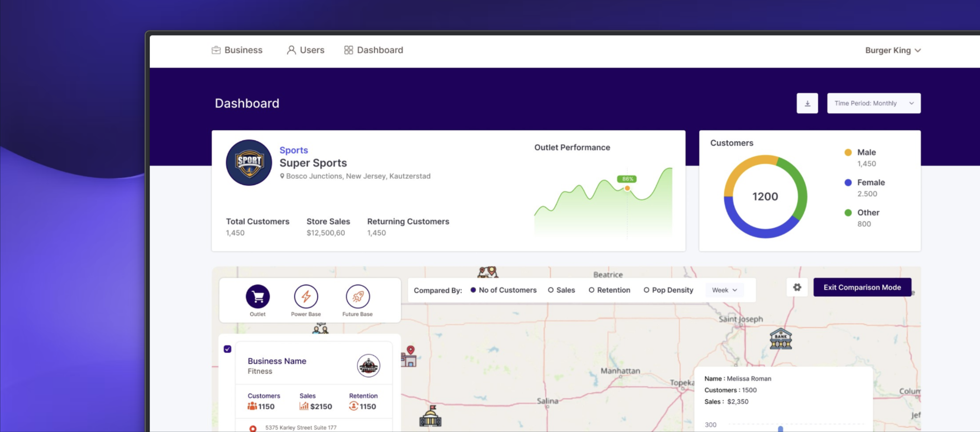Open the Time Period Monthly dropdown
980x432 pixels.
tap(874, 103)
